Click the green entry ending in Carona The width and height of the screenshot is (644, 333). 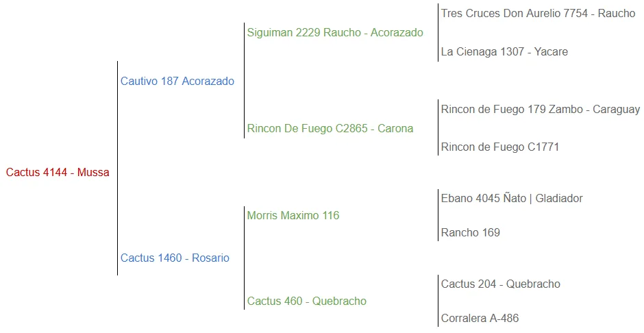pyautogui.click(x=330, y=129)
